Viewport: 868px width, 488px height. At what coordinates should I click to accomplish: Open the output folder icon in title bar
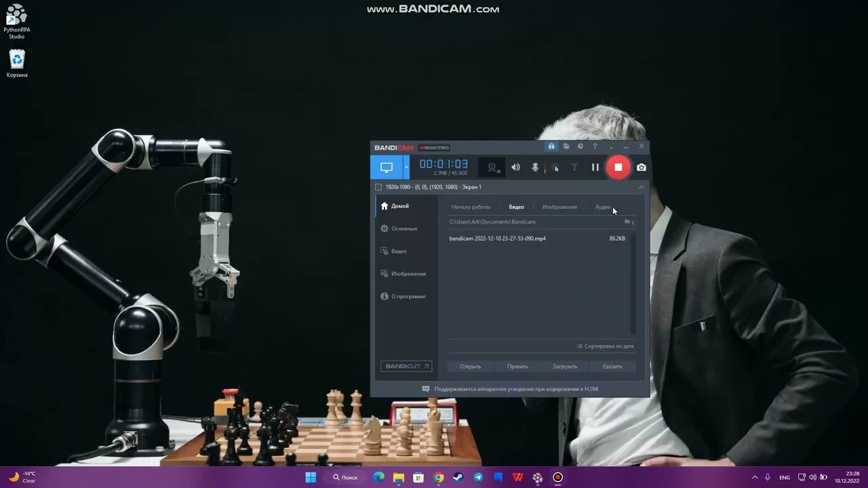(x=566, y=146)
